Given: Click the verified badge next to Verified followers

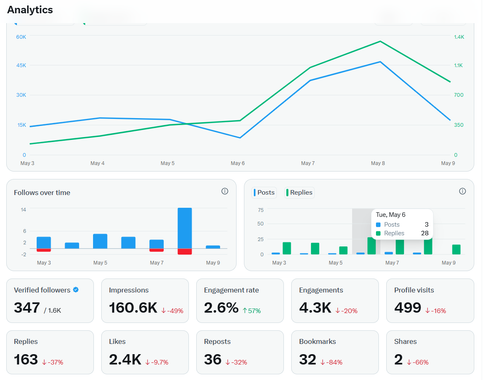Looking at the screenshot, I should pyautogui.click(x=76, y=290).
